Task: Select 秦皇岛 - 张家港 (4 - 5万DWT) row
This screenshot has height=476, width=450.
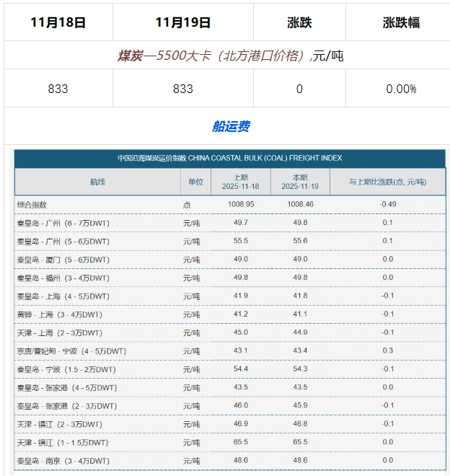Action: 230,387
